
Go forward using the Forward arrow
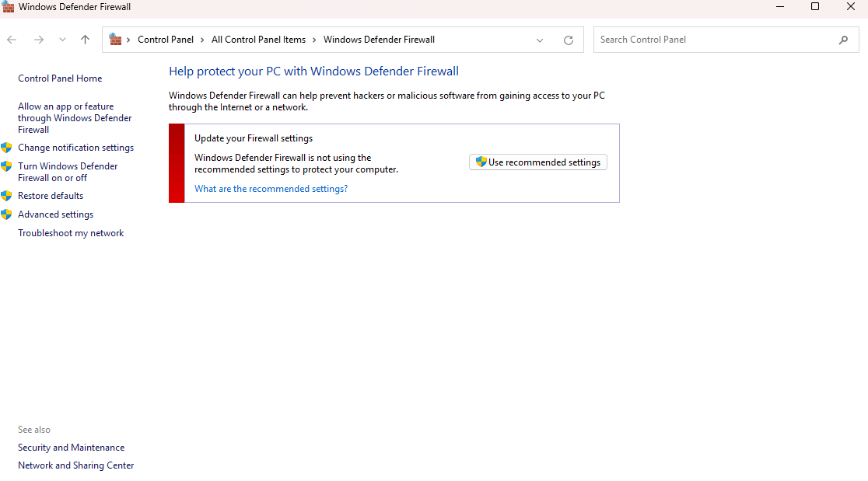(x=39, y=40)
